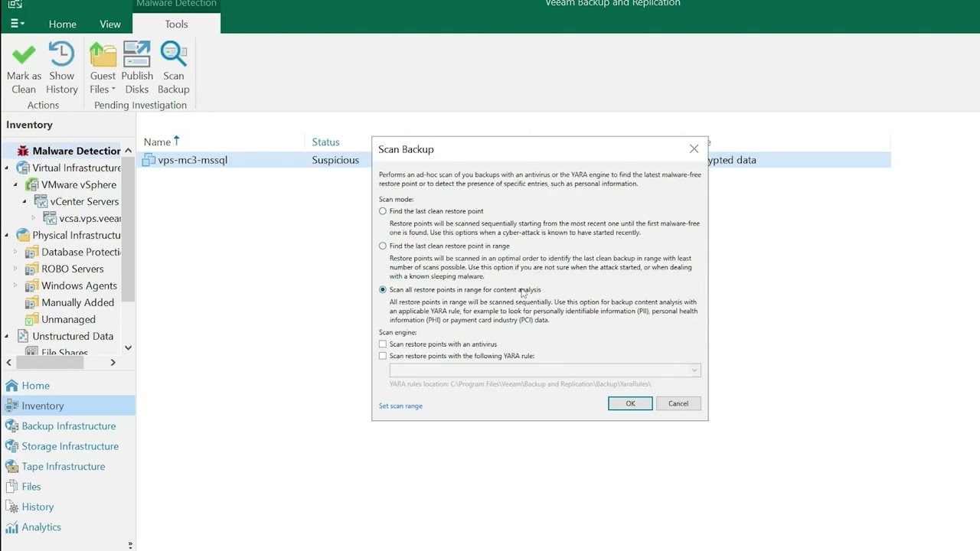The image size is (980, 551).
Task: Enable scan restore points with antivirus
Action: [383, 344]
